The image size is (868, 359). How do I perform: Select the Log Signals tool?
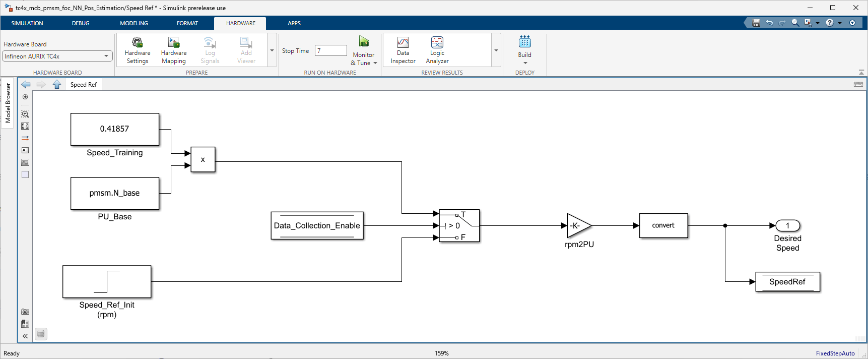point(210,50)
